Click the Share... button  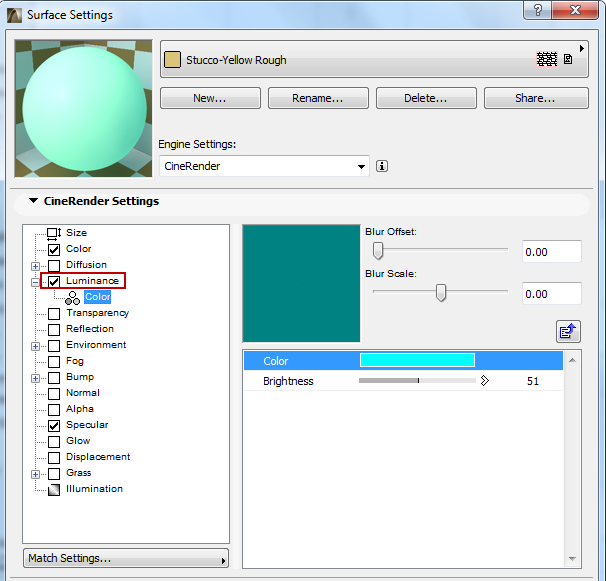click(x=536, y=98)
